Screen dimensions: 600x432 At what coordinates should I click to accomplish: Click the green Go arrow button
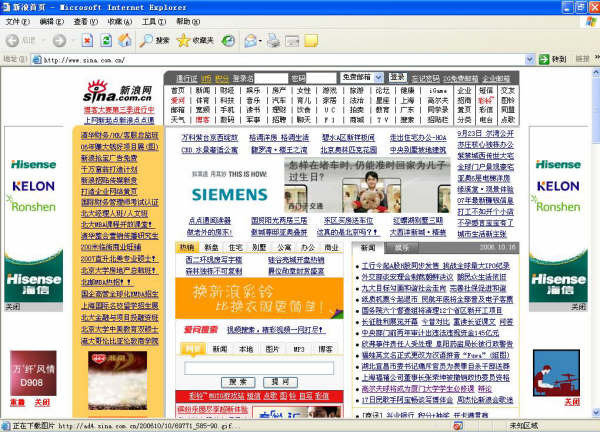(x=544, y=59)
